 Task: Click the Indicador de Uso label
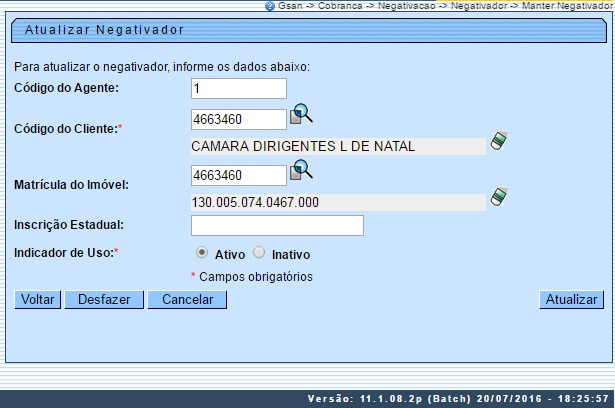click(64, 253)
